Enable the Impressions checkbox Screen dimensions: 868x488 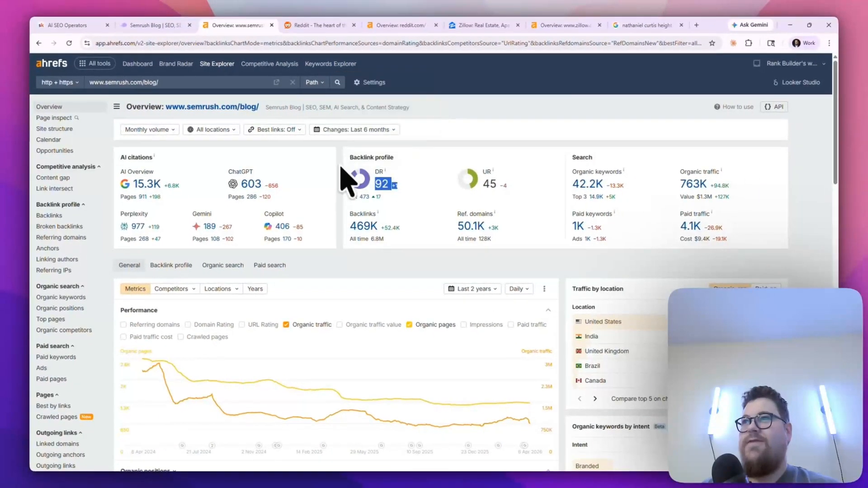(464, 324)
